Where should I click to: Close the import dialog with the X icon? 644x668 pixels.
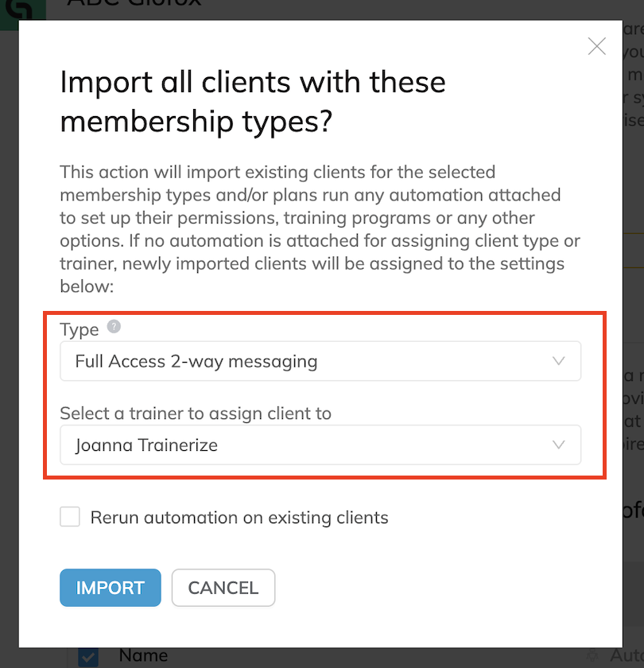pos(597,46)
